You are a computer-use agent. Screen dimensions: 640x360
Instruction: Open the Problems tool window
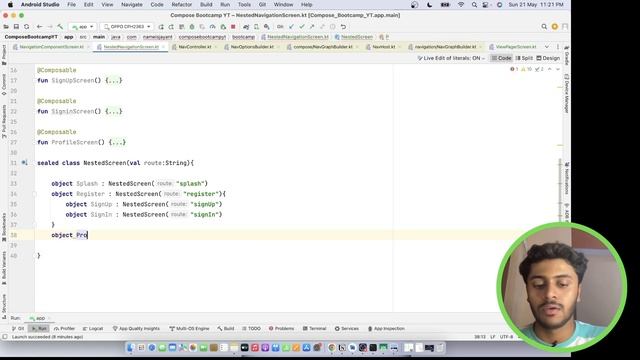click(281, 329)
